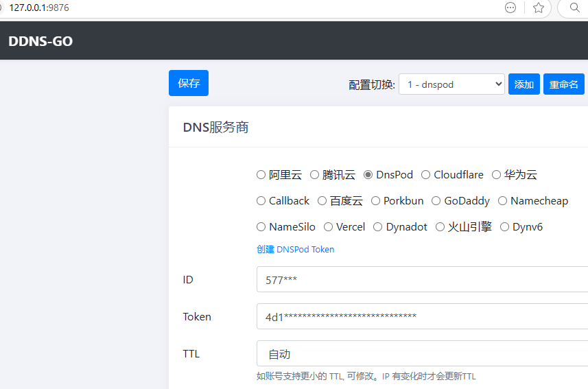The width and height of the screenshot is (588, 389).
Task: Select the NameSilo radio button
Action: (261, 227)
